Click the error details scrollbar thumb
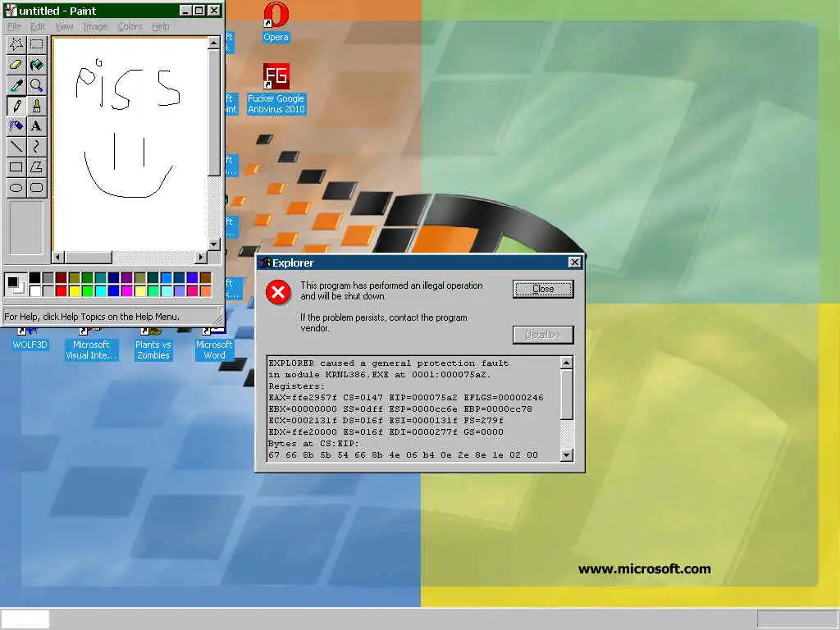This screenshot has height=630, width=840. (x=567, y=395)
